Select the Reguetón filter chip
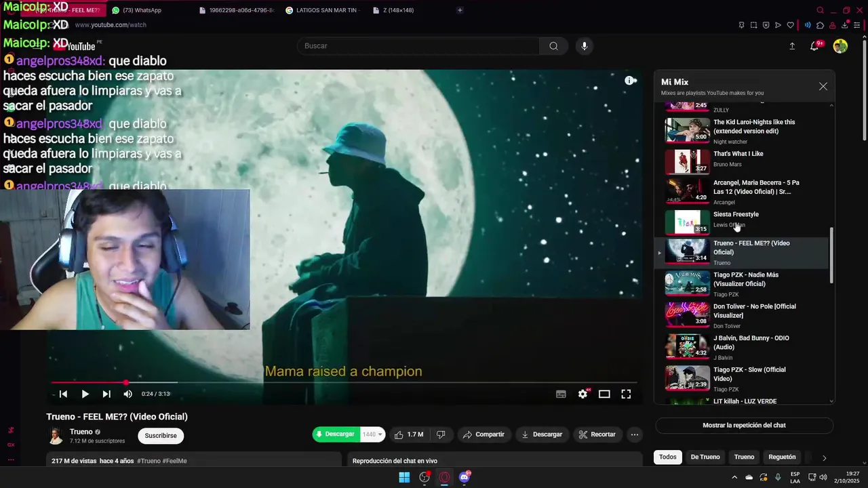This screenshot has height=488, width=868. [782, 457]
